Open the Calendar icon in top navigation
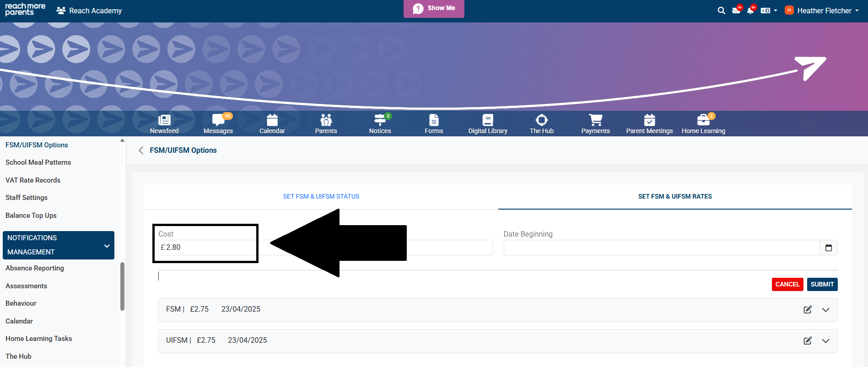This screenshot has height=367, width=868. (x=272, y=120)
